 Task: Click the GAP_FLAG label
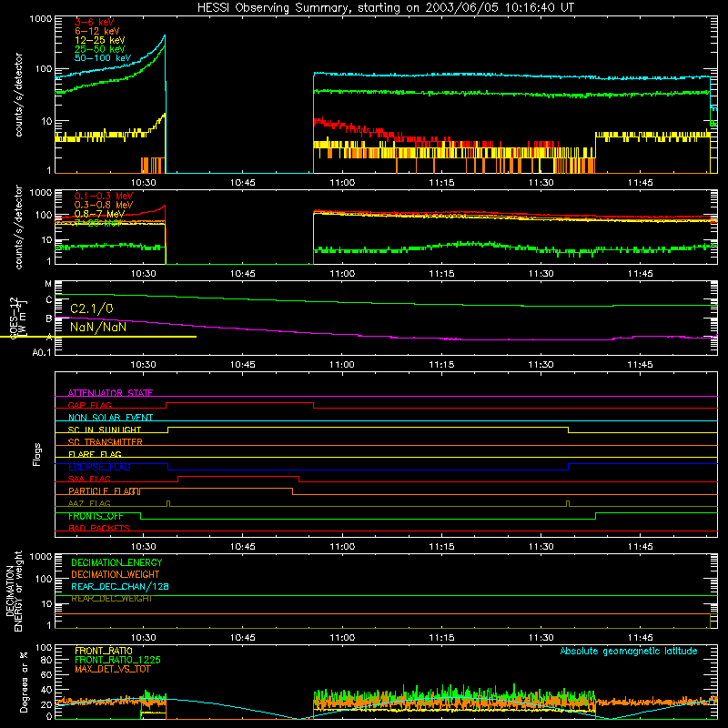point(89,405)
